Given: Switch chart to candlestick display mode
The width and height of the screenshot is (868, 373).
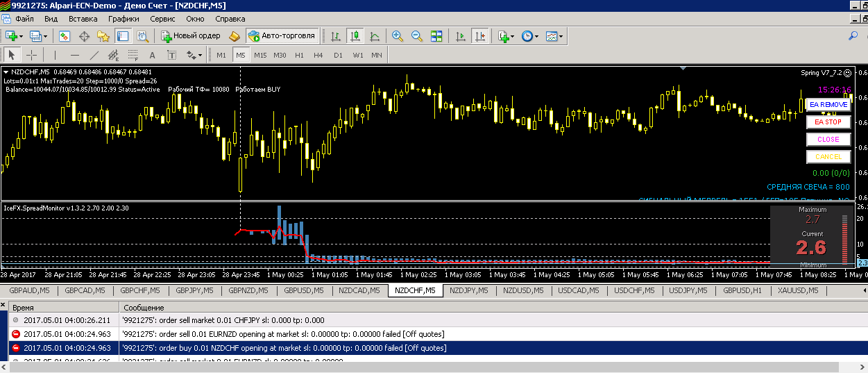Looking at the screenshot, I should pyautogui.click(x=355, y=35).
